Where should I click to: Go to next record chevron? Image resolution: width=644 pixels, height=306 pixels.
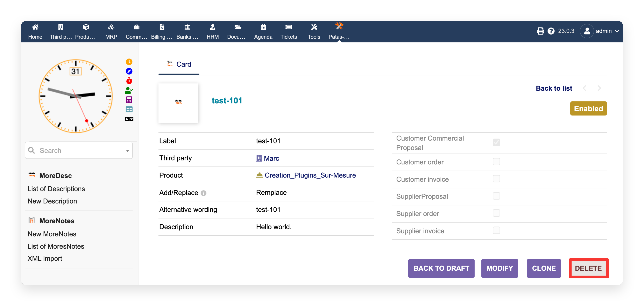tap(599, 88)
